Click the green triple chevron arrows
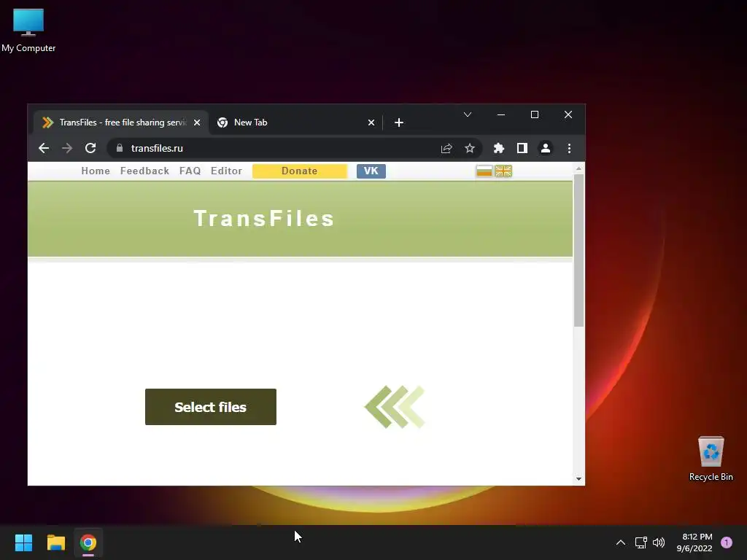 (395, 407)
